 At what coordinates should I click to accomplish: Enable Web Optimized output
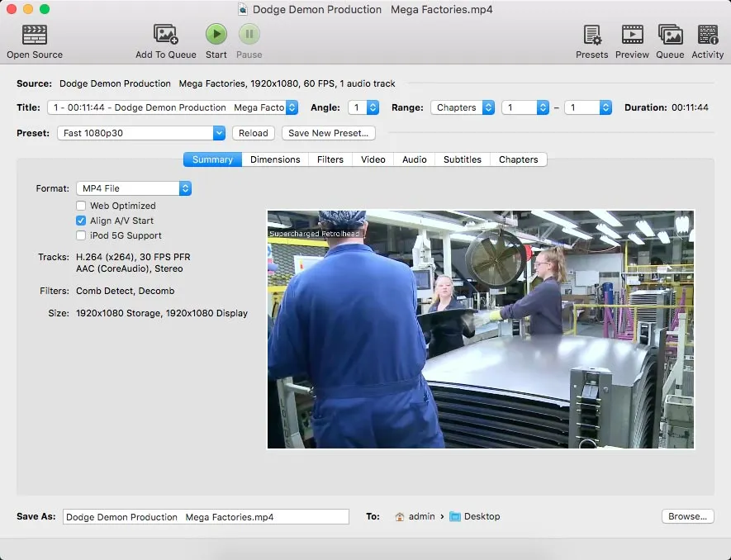[81, 206]
